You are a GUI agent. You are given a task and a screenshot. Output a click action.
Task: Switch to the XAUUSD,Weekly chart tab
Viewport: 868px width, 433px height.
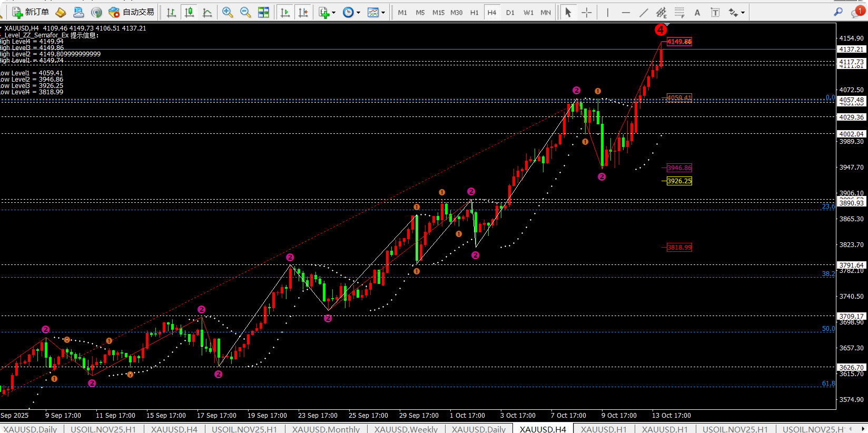(x=406, y=429)
